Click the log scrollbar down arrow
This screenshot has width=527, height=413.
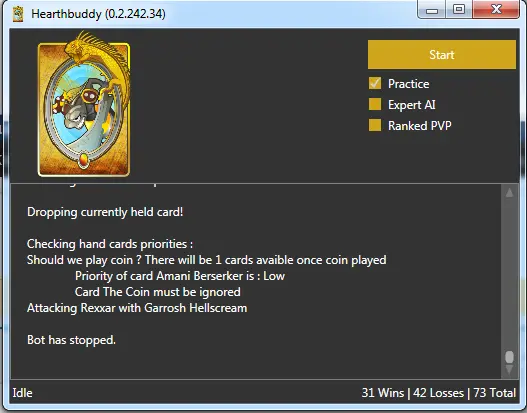point(509,370)
